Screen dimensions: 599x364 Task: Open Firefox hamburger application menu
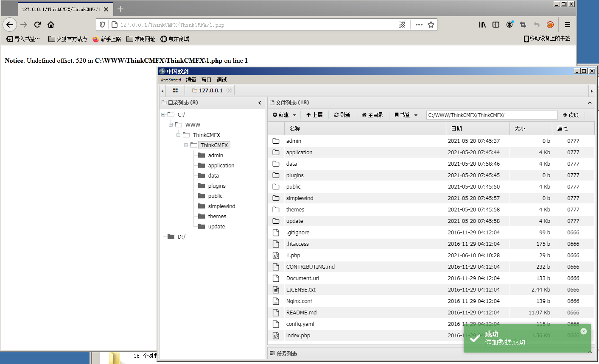click(567, 25)
